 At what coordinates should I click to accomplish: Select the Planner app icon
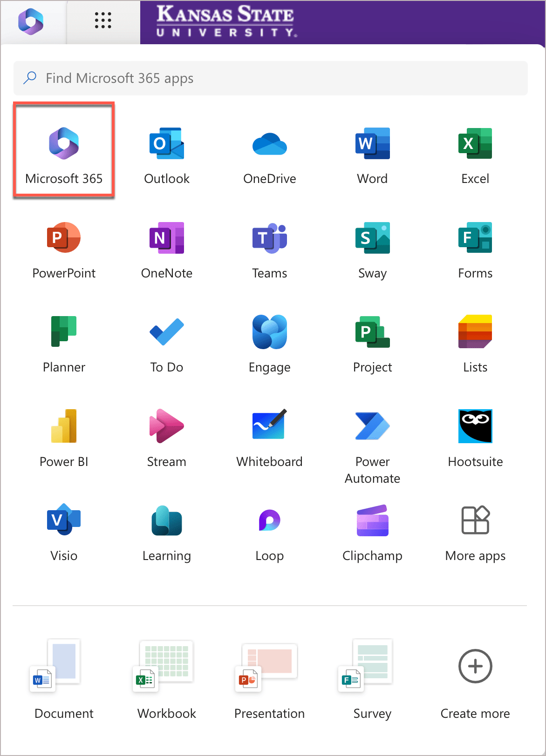tap(64, 344)
